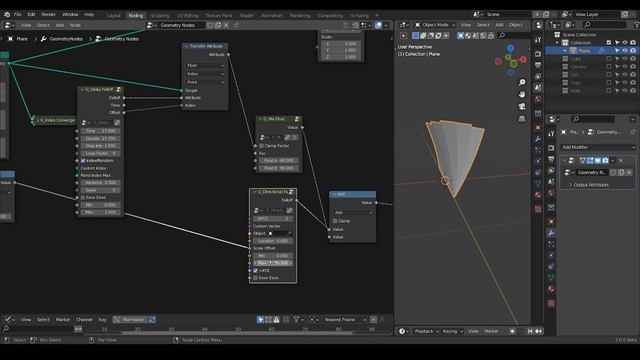Open Float data type dropdown in Transfer Attribute
Screen dimensions: 640x360
point(205,65)
